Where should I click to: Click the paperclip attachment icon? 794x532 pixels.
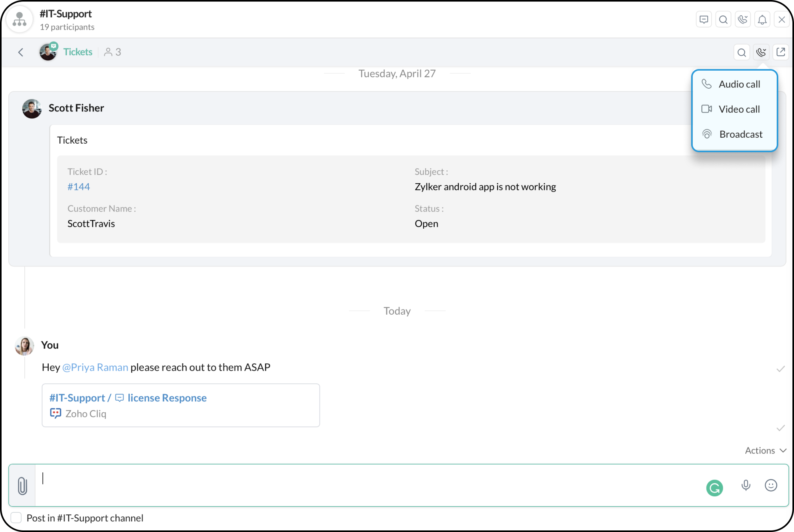coord(22,486)
